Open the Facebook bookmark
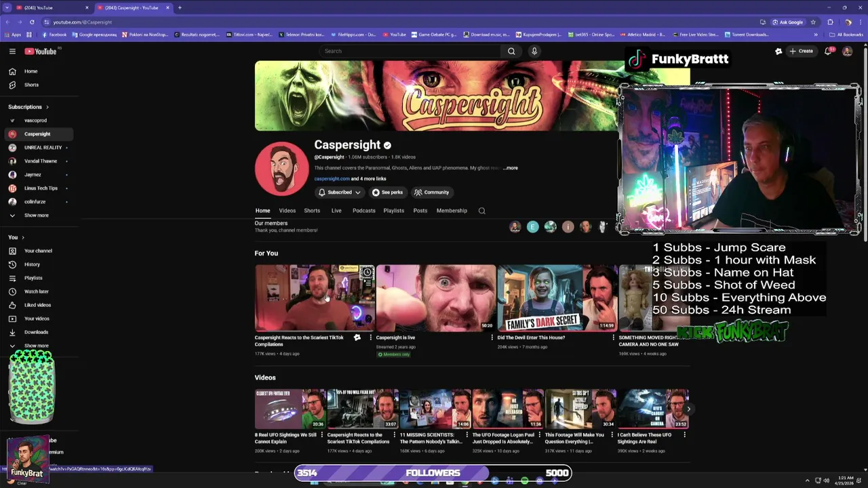The image size is (868, 488). [54, 35]
